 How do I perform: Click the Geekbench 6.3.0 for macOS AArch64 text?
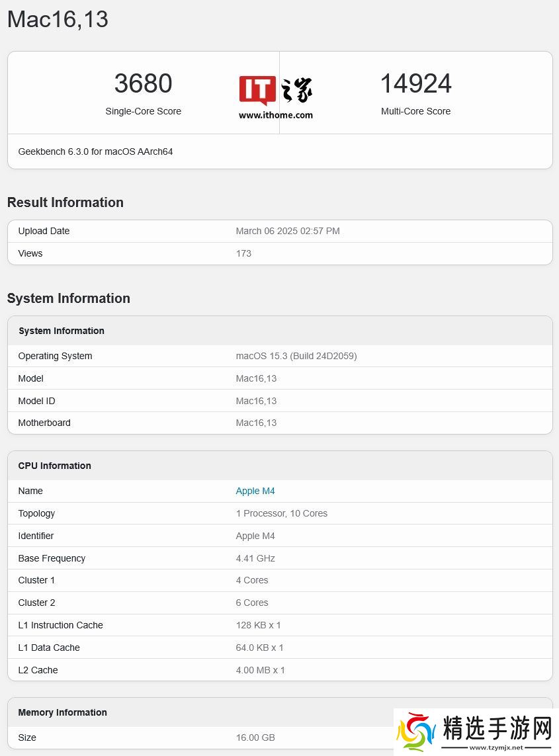tap(95, 151)
